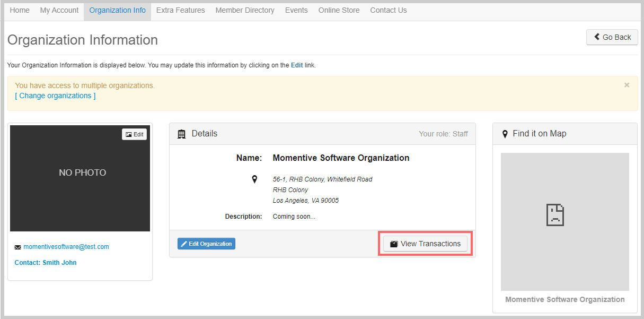Go to the Member Directory tab
Image resolution: width=644 pixels, height=319 pixels.
[245, 11]
